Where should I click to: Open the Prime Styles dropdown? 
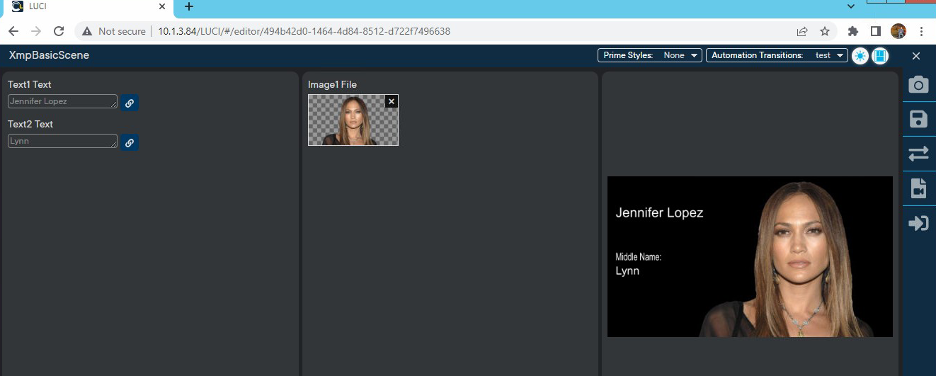649,56
